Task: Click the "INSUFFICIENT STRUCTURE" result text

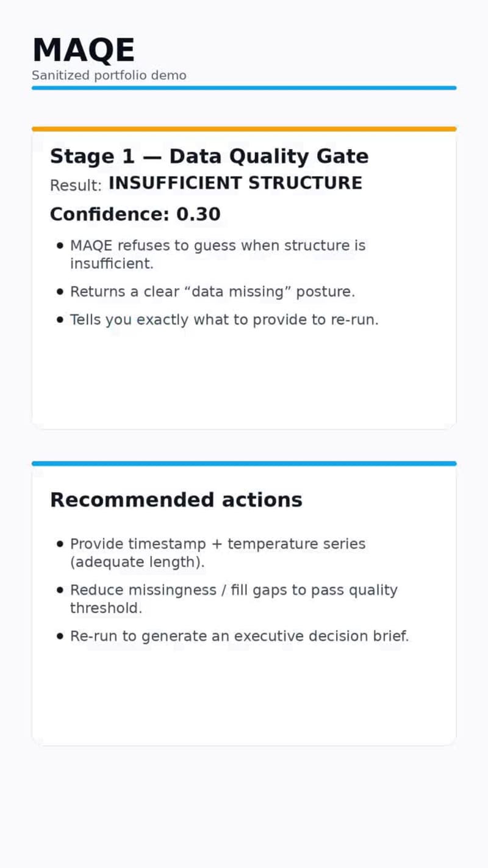Action: click(x=235, y=183)
